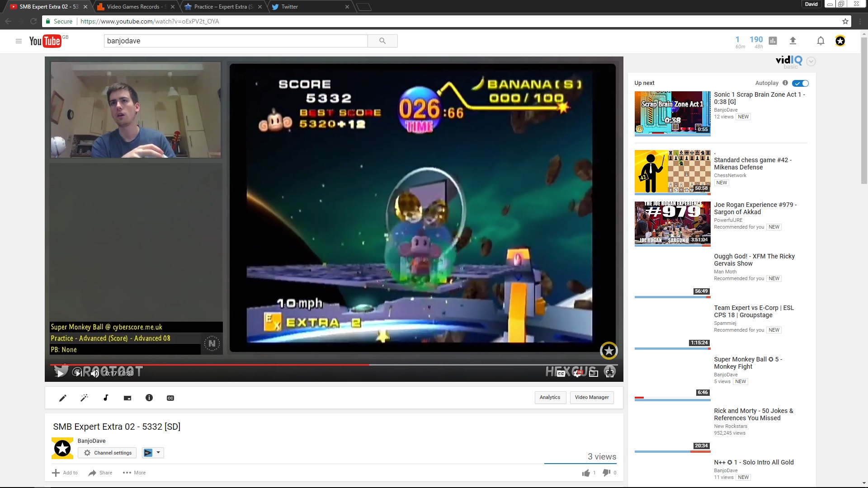Toggle Autoplay switch off
Screen dimensions: 868x488
click(800, 83)
